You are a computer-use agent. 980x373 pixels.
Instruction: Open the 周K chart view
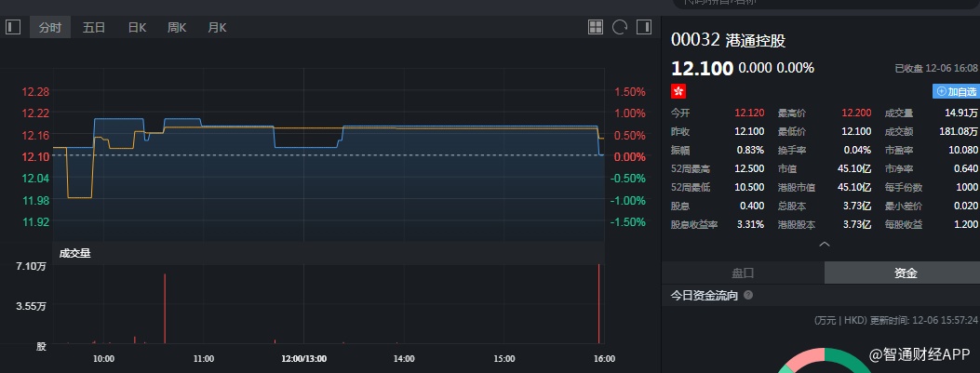[x=177, y=28]
